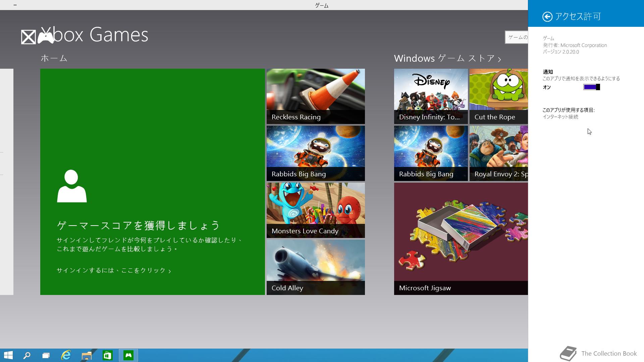Launch Internet Explorer from the taskbar

tap(66, 355)
